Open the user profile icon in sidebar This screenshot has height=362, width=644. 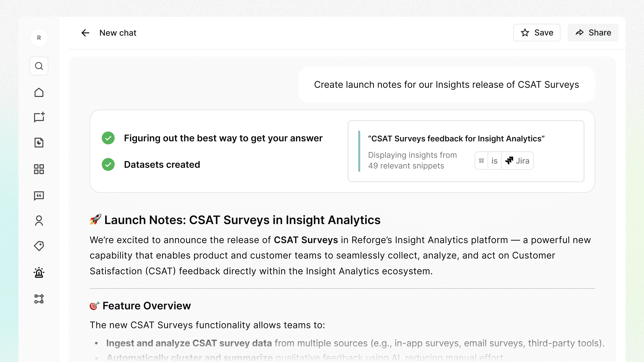[39, 221]
